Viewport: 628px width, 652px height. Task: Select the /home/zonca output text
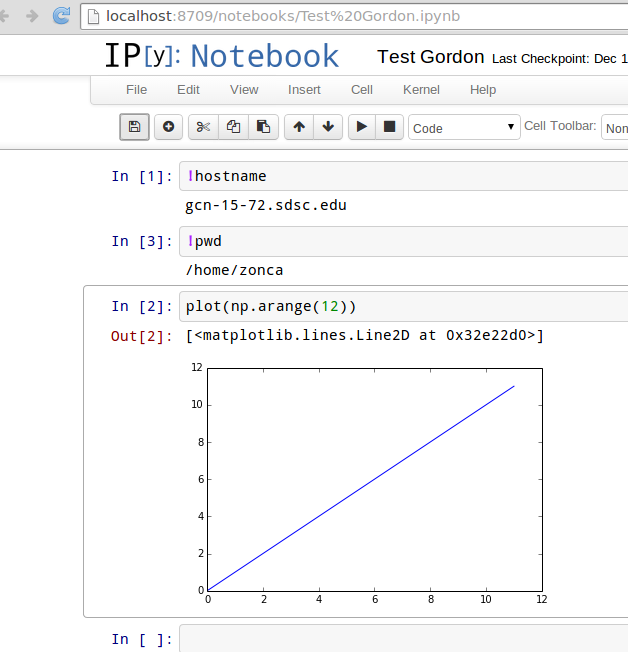pos(234,270)
